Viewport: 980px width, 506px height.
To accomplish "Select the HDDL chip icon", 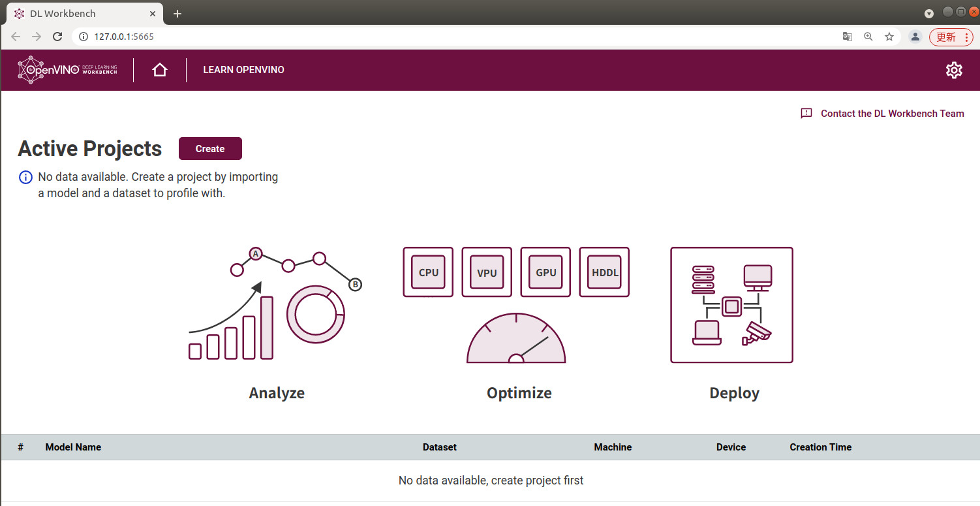I will [604, 272].
